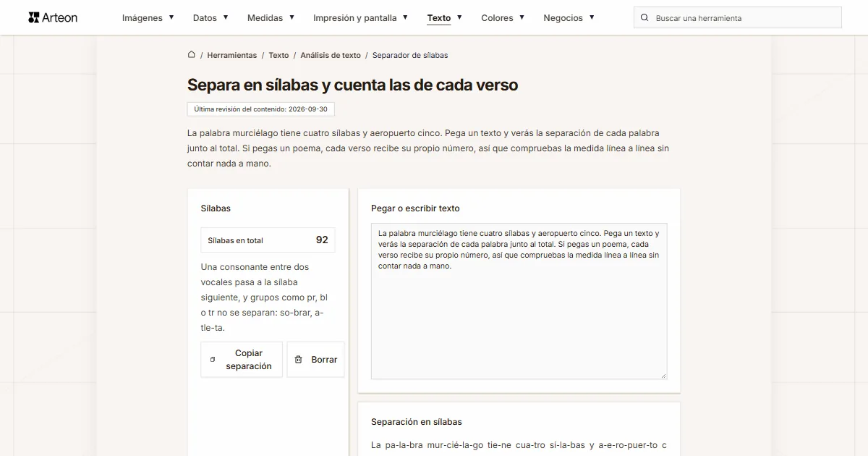Image resolution: width=868 pixels, height=456 pixels.
Task: Click the copy icon in Copiar separación
Action: [213, 360]
